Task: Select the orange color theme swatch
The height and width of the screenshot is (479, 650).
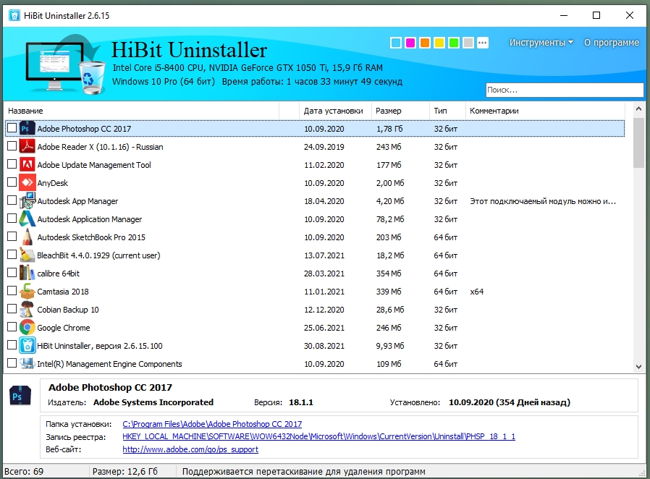Action: coord(424,43)
